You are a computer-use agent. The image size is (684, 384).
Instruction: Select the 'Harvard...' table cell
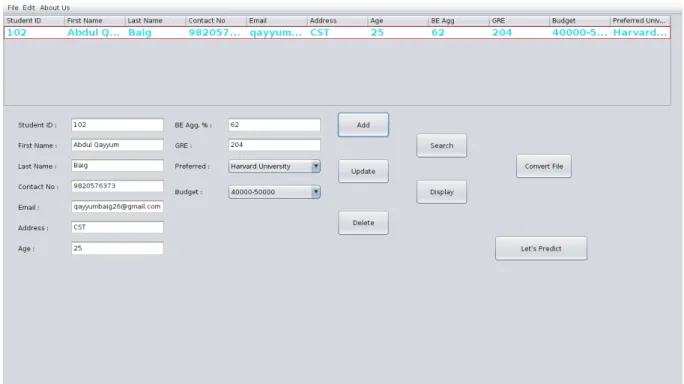[640, 33]
